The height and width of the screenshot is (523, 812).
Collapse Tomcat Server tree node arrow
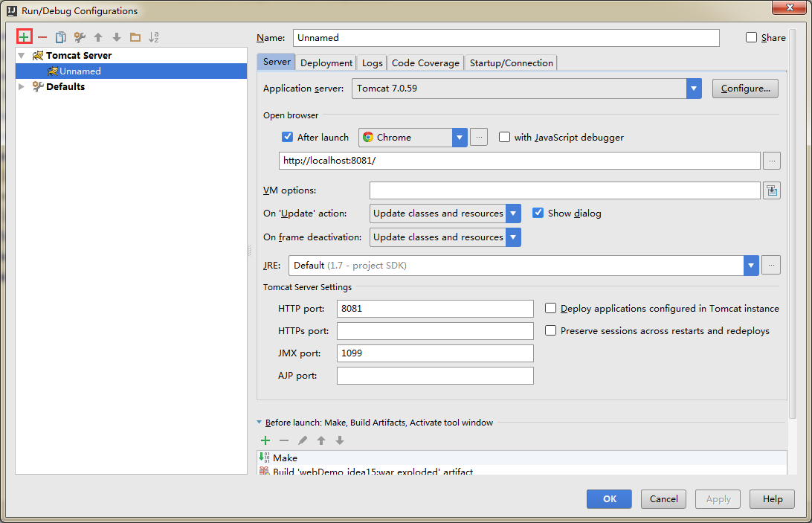(22, 56)
